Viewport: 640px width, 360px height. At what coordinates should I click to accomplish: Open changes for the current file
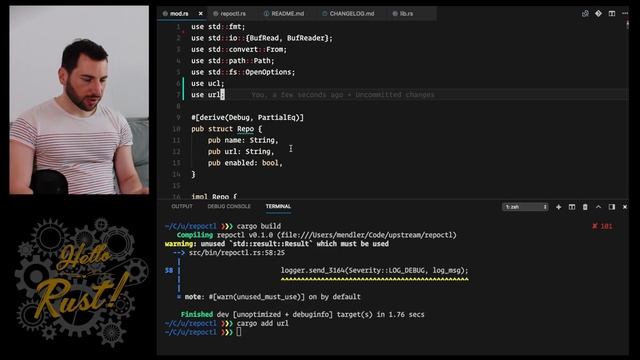point(585,13)
